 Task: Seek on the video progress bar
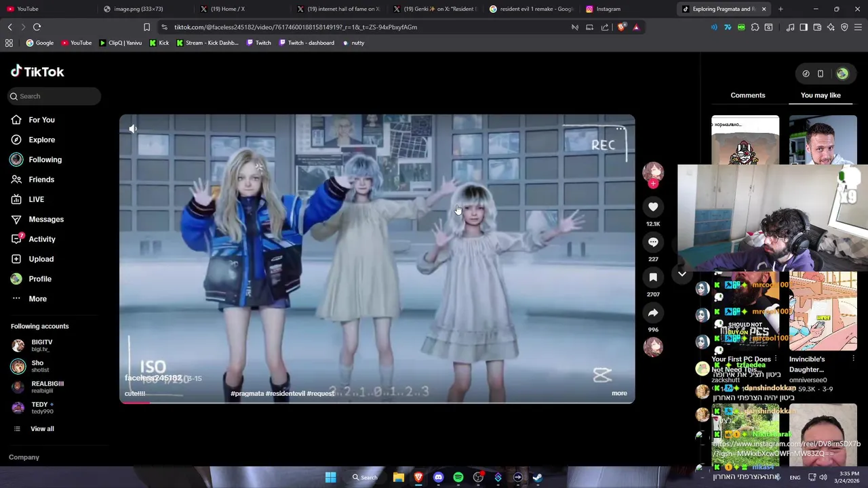377,403
